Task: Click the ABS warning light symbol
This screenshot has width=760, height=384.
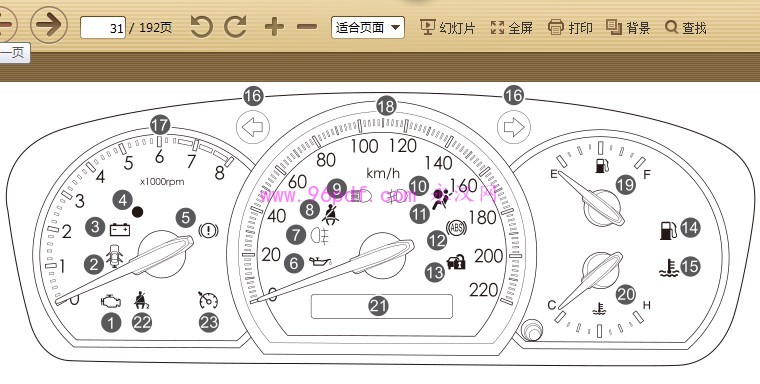Action: pyautogui.click(x=456, y=227)
